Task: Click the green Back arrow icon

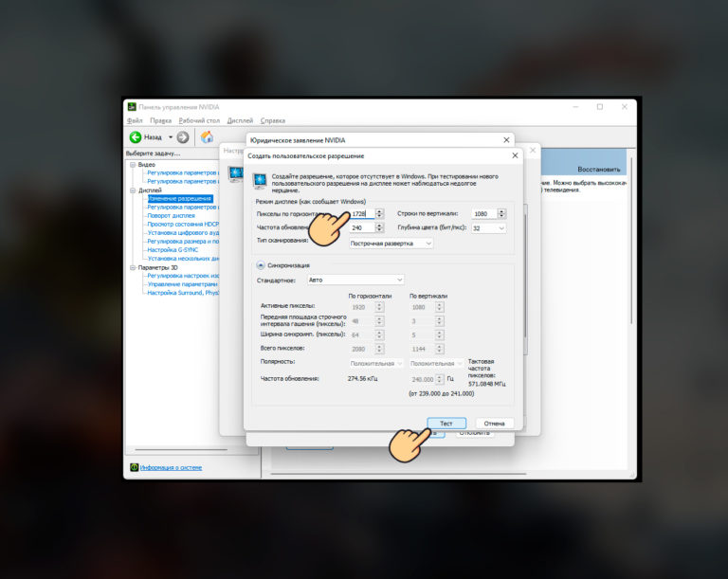Action: (136, 137)
